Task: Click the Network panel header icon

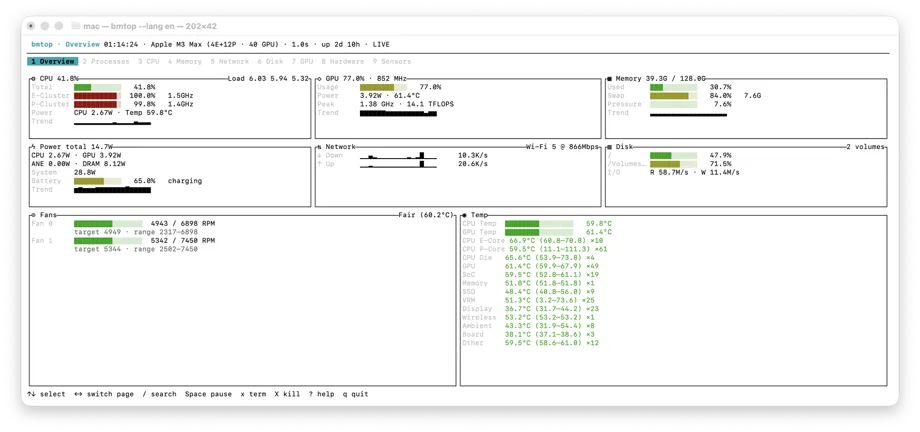Action: 320,147
